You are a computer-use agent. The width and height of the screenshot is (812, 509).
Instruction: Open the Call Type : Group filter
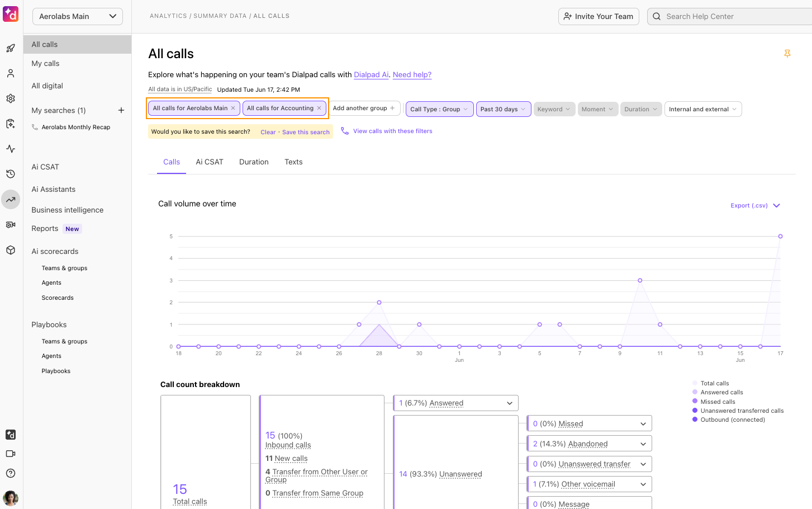(x=440, y=109)
